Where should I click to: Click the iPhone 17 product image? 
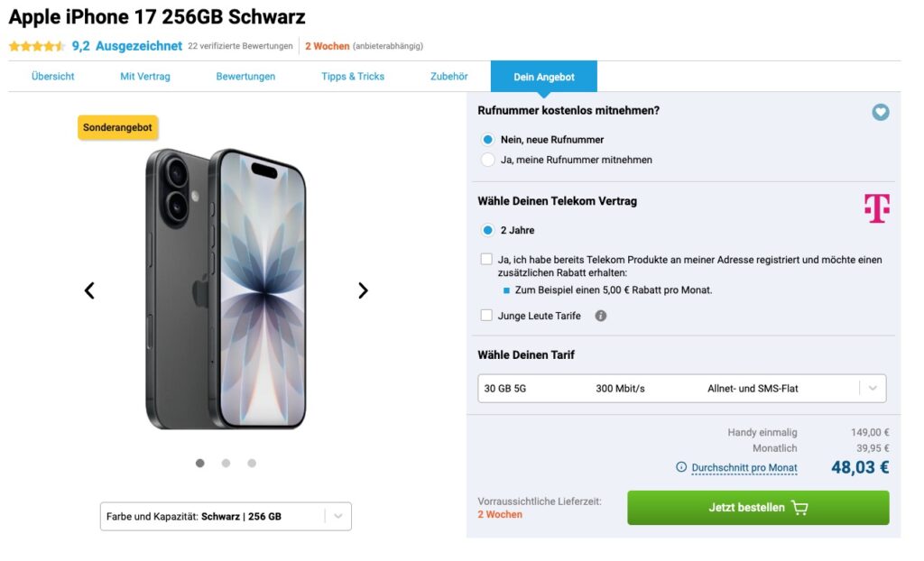point(226,289)
